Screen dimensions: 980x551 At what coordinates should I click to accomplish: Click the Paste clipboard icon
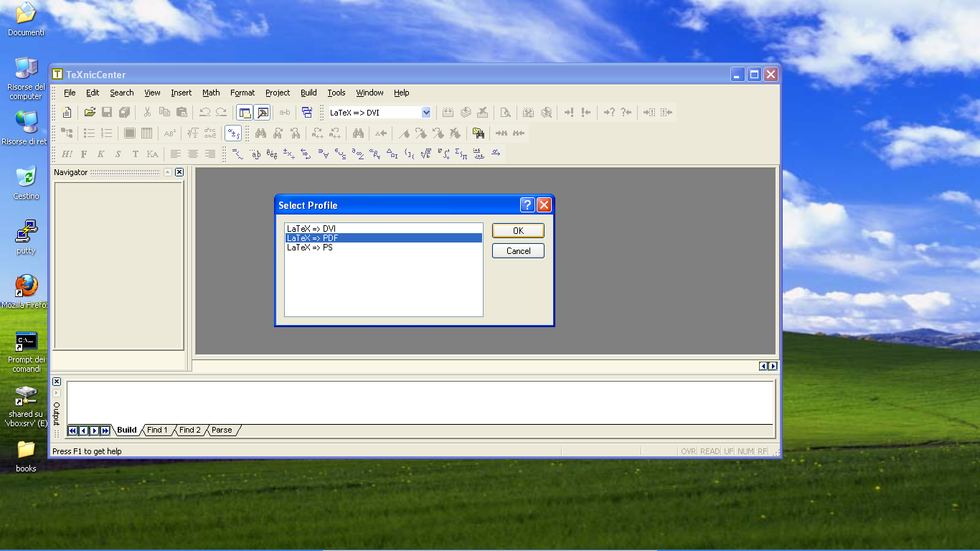coord(182,113)
